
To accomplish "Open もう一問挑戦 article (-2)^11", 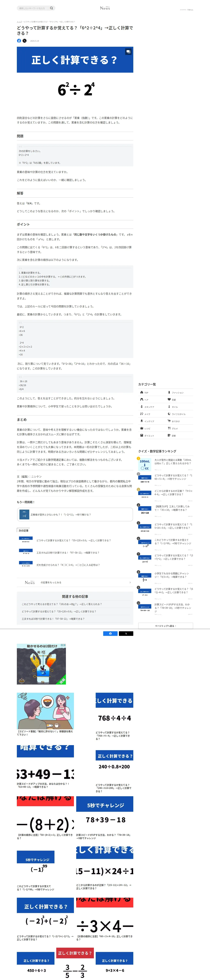I will tap(75, 514).
